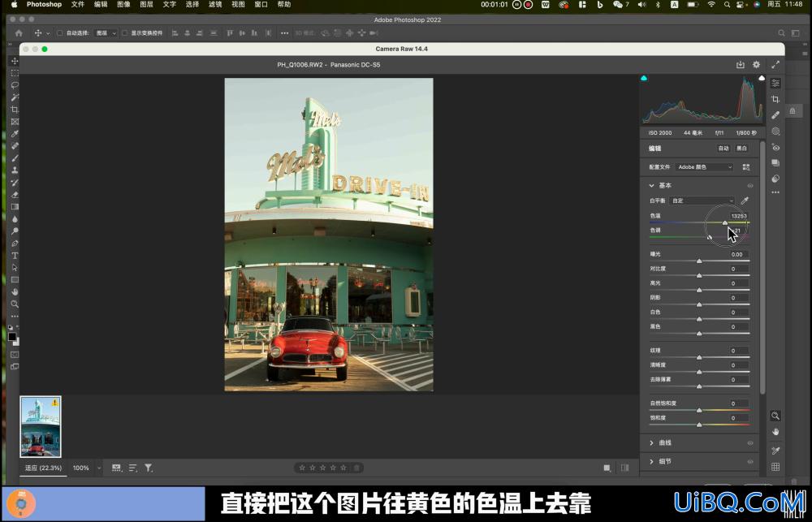Select the Photoshop Zoom tool in left toolbar
The height and width of the screenshot is (522, 812).
click(15, 304)
